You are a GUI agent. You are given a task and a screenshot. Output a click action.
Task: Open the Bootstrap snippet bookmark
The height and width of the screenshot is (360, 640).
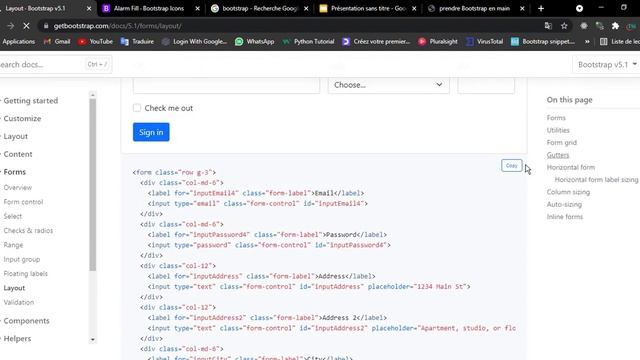point(543,41)
